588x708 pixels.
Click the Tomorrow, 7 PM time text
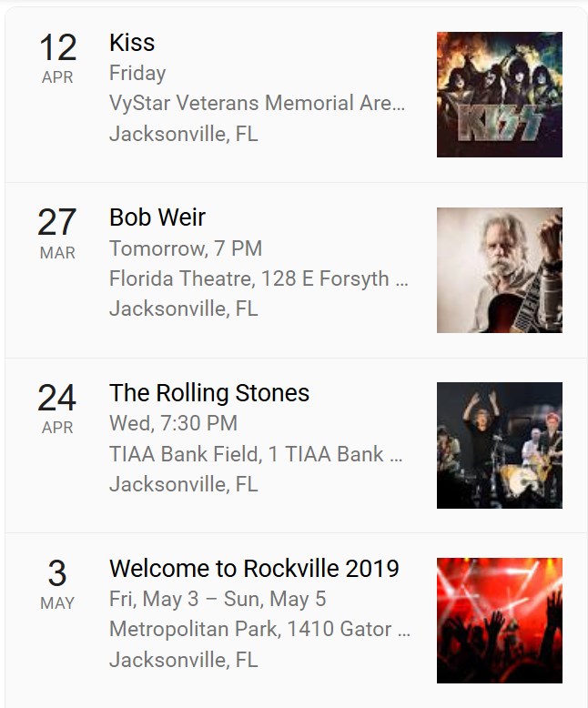(x=186, y=248)
